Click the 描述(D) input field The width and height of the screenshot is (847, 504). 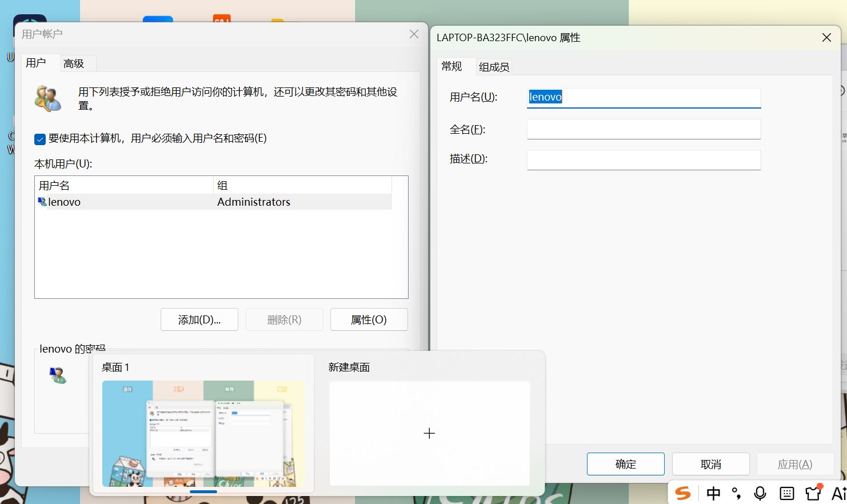644,160
